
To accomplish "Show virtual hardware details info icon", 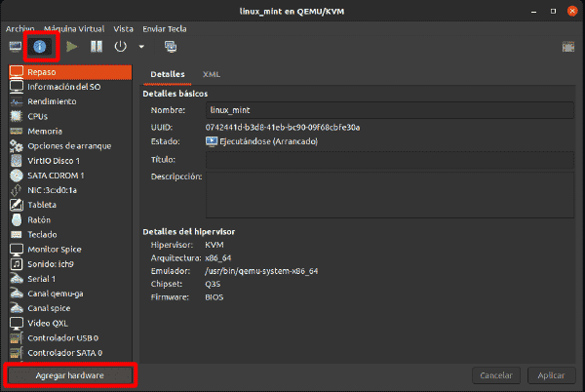I will coord(40,47).
